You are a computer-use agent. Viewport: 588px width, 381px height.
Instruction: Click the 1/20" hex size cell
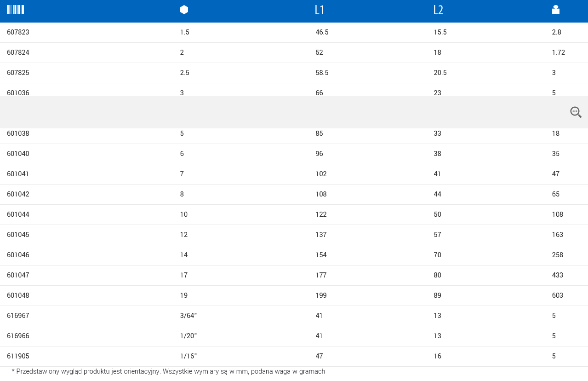(x=188, y=336)
